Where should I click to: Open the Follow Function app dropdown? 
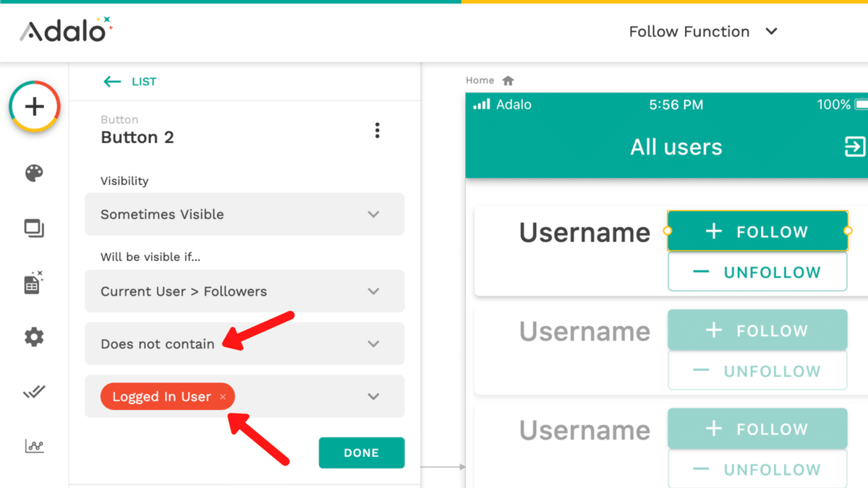(x=702, y=32)
